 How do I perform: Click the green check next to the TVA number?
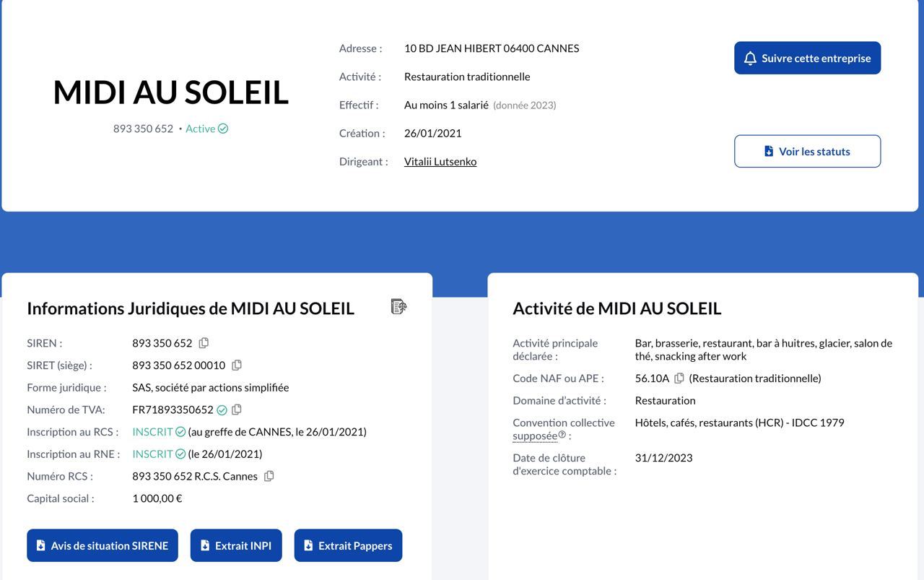tap(222, 409)
